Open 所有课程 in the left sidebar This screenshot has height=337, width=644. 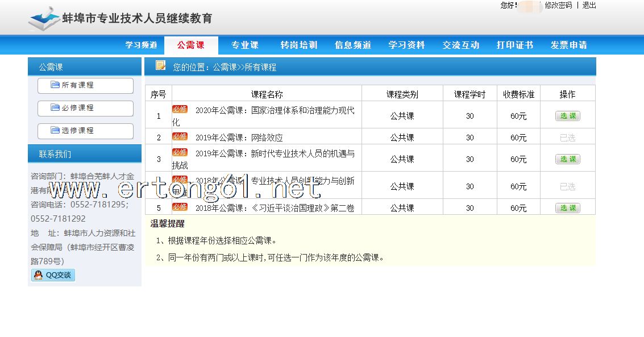(x=85, y=85)
